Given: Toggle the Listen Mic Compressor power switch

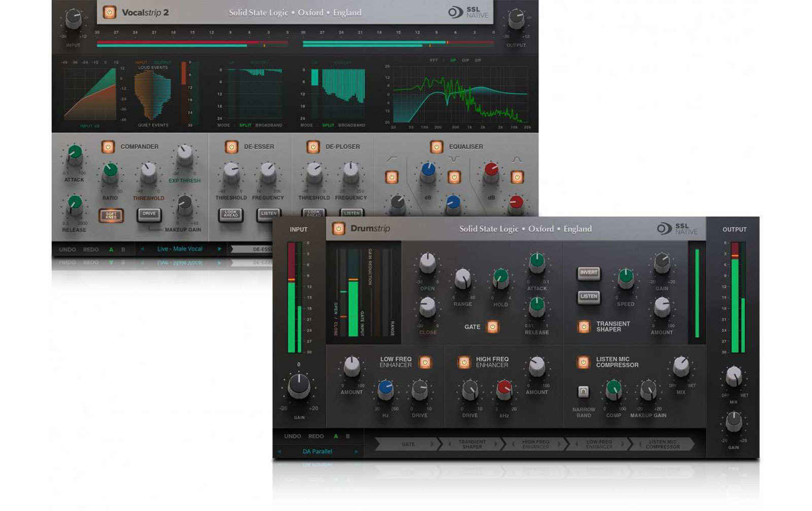Looking at the screenshot, I should pyautogui.click(x=584, y=362).
